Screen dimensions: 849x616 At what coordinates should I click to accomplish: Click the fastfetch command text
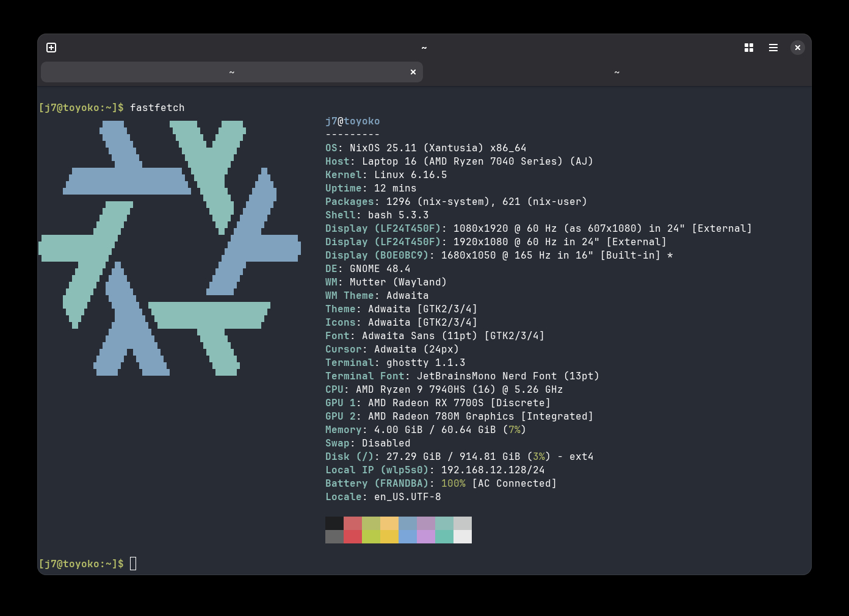(157, 108)
